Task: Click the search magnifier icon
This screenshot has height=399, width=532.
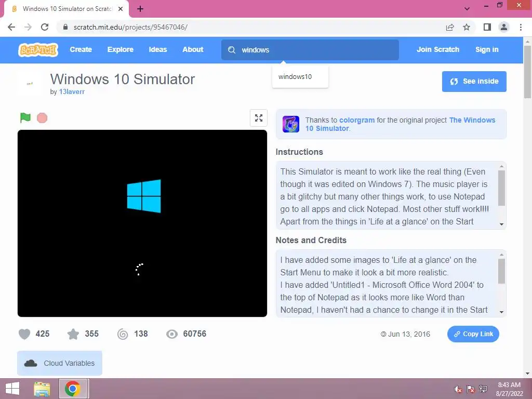Action: coord(232,50)
